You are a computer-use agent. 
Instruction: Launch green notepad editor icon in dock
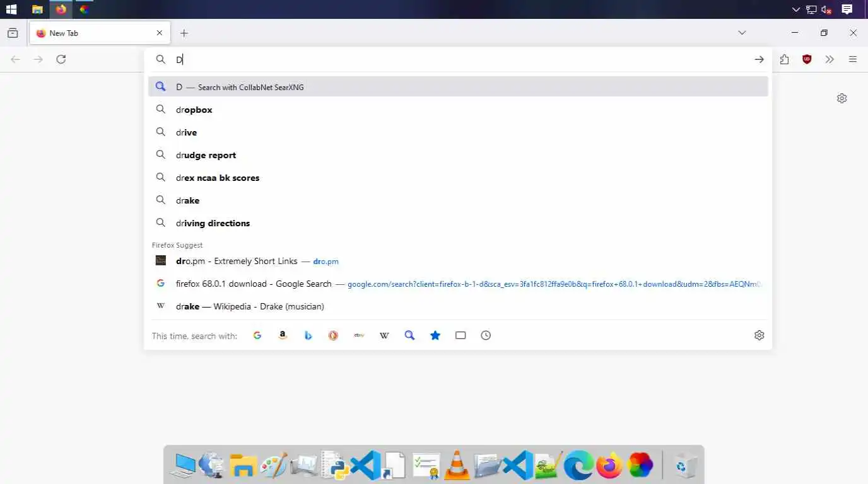point(548,466)
